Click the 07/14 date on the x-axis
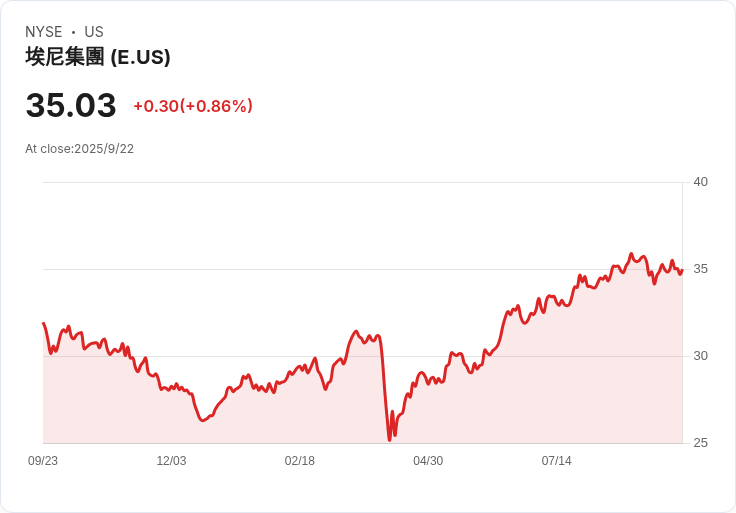Image resolution: width=736 pixels, height=513 pixels. tap(557, 461)
